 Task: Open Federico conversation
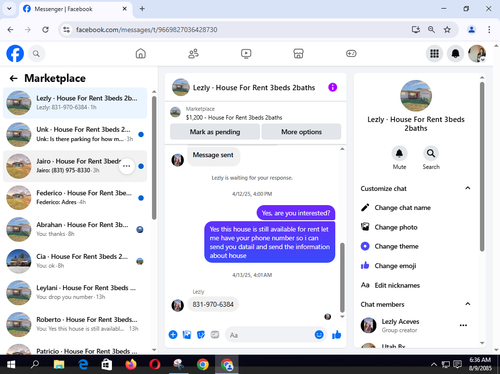pyautogui.click(x=75, y=198)
